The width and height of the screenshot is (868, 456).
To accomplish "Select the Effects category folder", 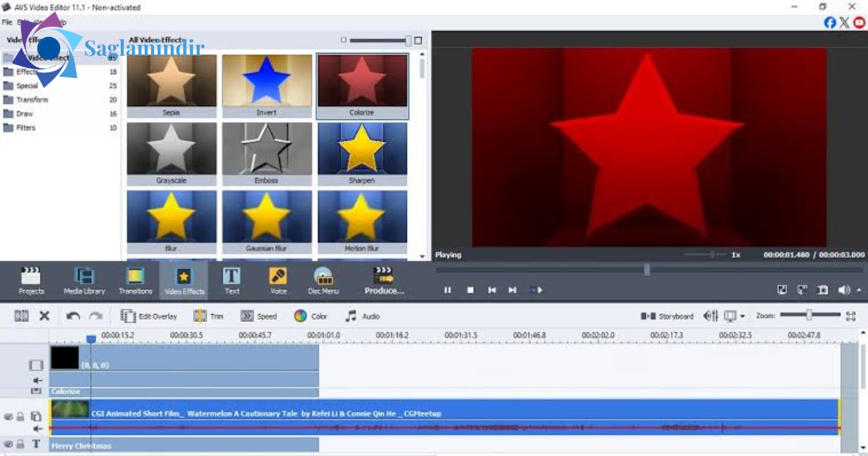I will pyautogui.click(x=61, y=72).
